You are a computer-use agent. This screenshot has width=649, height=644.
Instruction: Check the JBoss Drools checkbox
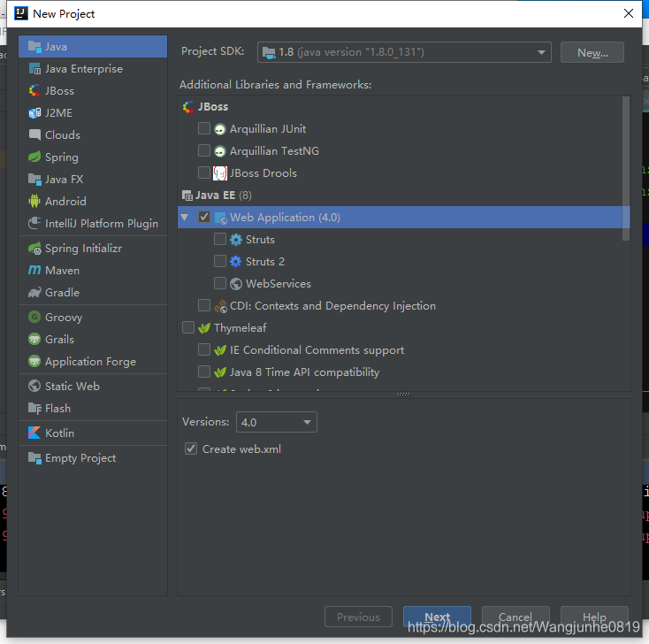click(x=204, y=172)
